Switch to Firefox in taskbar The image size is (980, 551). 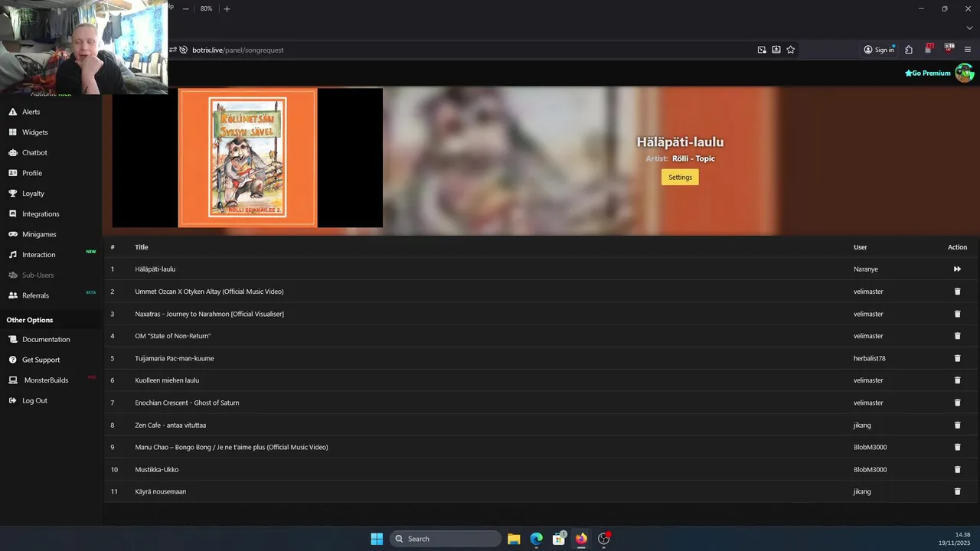581,539
